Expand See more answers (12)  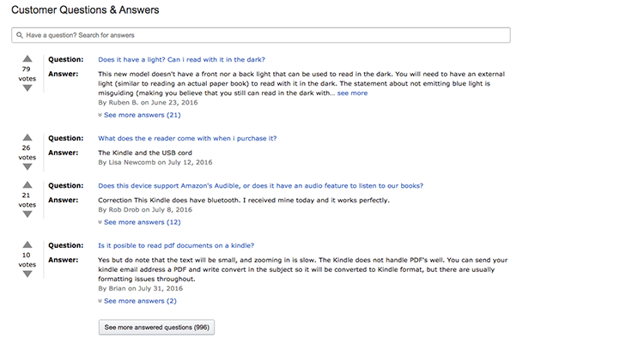142,222
